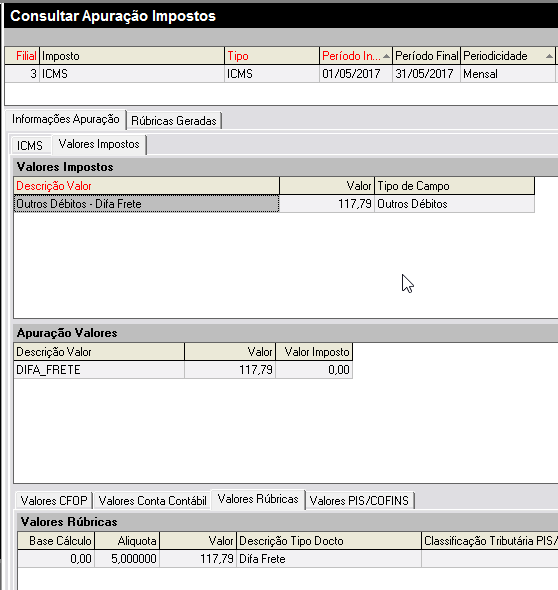The width and height of the screenshot is (558, 590).
Task: Click the Período Final column header
Action: point(426,56)
